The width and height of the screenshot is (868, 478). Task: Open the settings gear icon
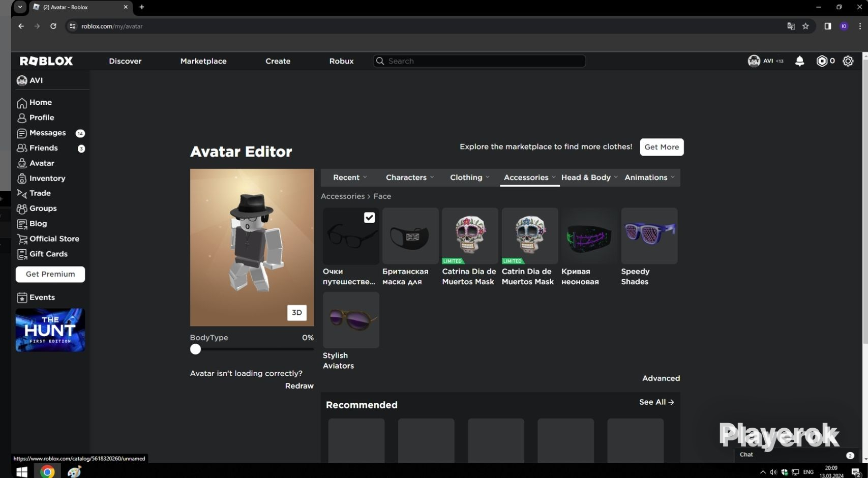pos(848,61)
